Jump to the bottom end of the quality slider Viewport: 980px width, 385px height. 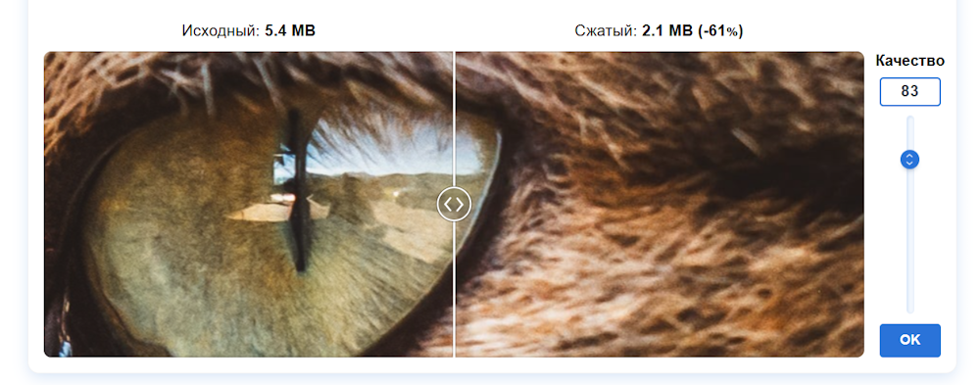[x=910, y=310]
